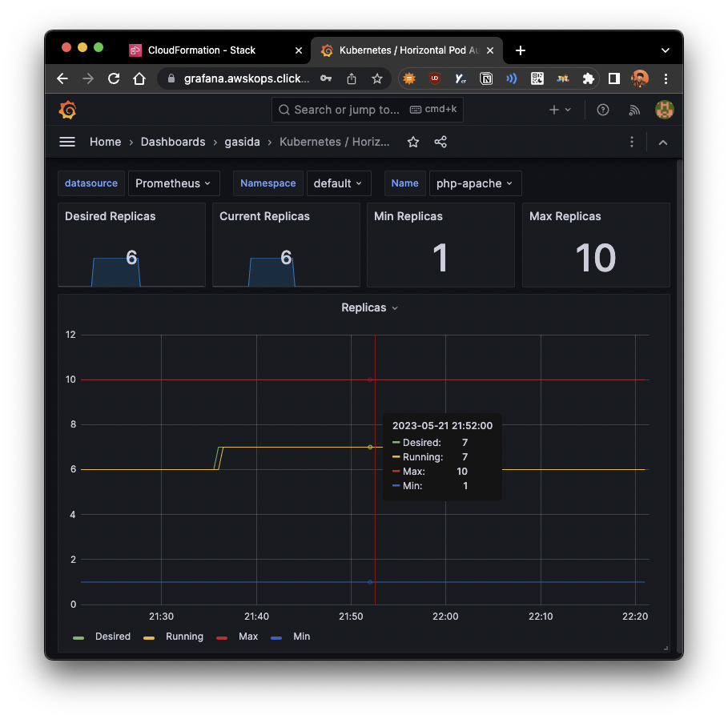Click the panel resize handle corner

pos(666,648)
